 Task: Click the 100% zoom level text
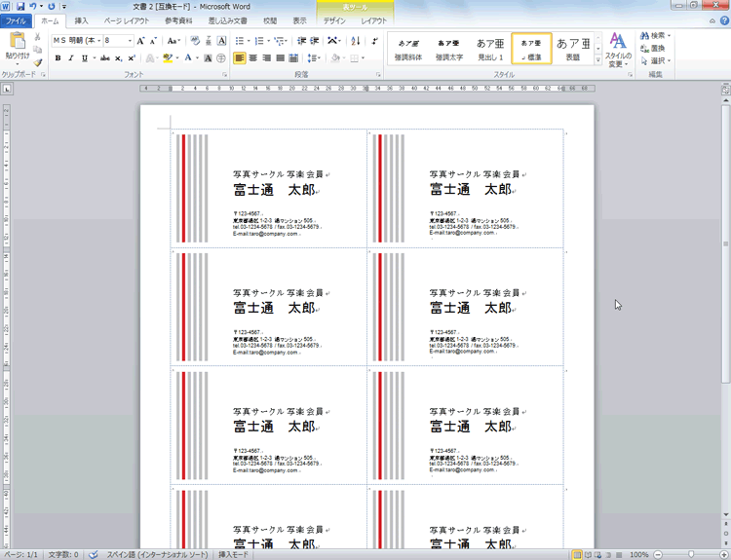639,554
